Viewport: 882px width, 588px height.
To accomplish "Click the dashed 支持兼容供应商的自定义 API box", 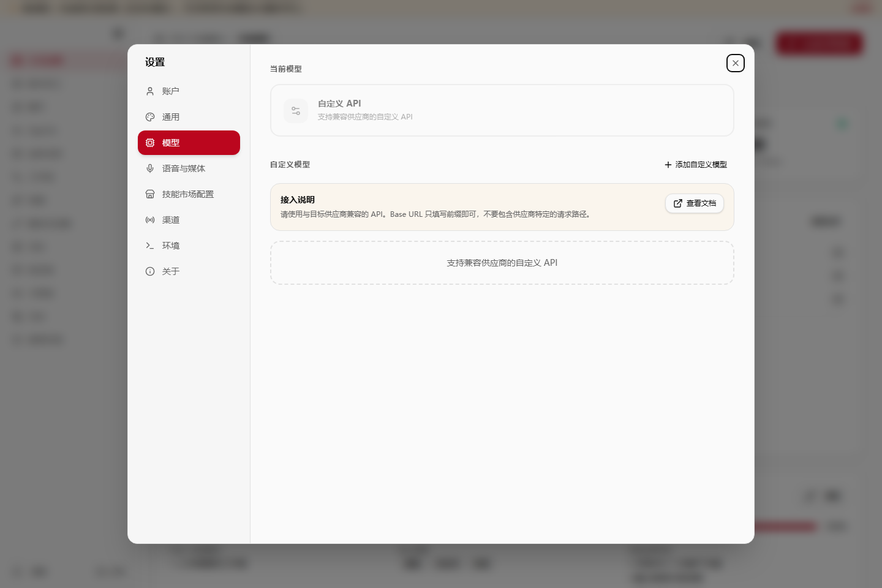I will tap(502, 263).
